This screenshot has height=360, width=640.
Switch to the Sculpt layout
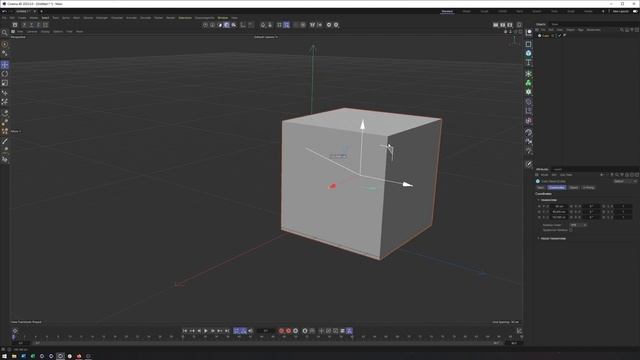(x=484, y=11)
